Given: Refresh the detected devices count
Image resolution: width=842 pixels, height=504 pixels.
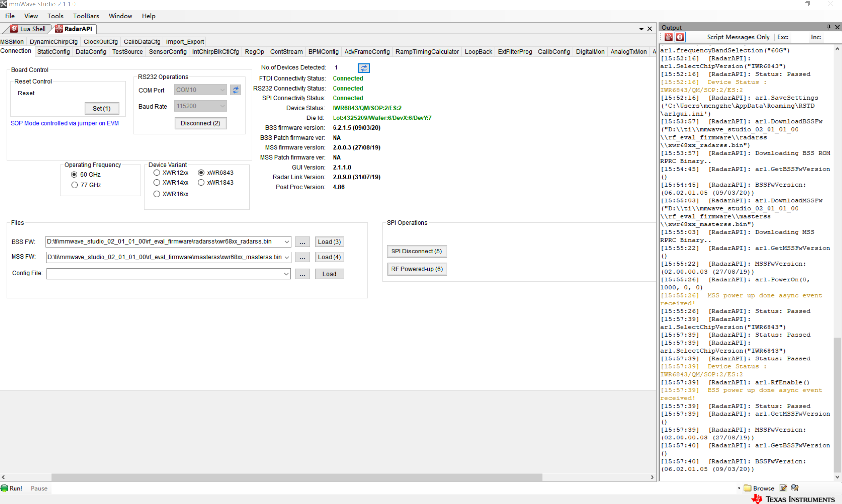Looking at the screenshot, I should (363, 68).
